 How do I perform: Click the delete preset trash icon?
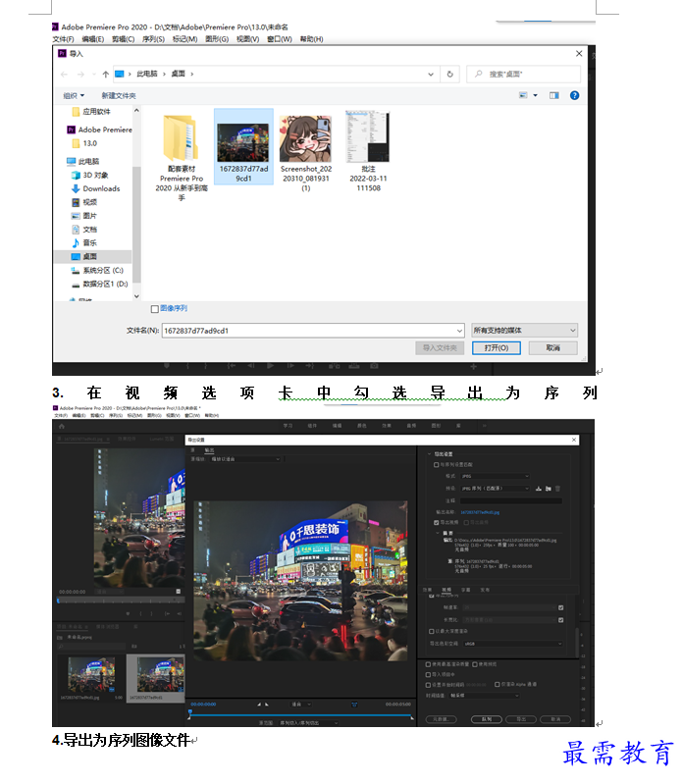pos(557,489)
